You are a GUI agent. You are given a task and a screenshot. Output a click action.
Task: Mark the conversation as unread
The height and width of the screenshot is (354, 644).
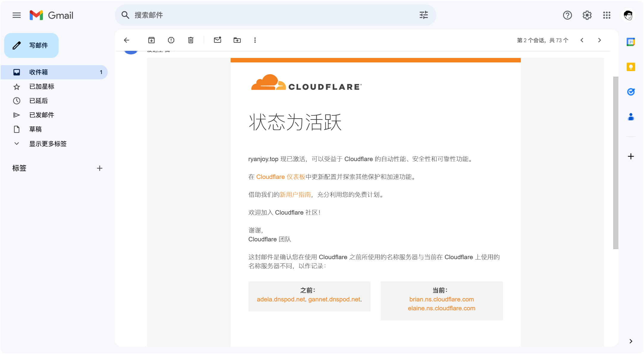218,40
